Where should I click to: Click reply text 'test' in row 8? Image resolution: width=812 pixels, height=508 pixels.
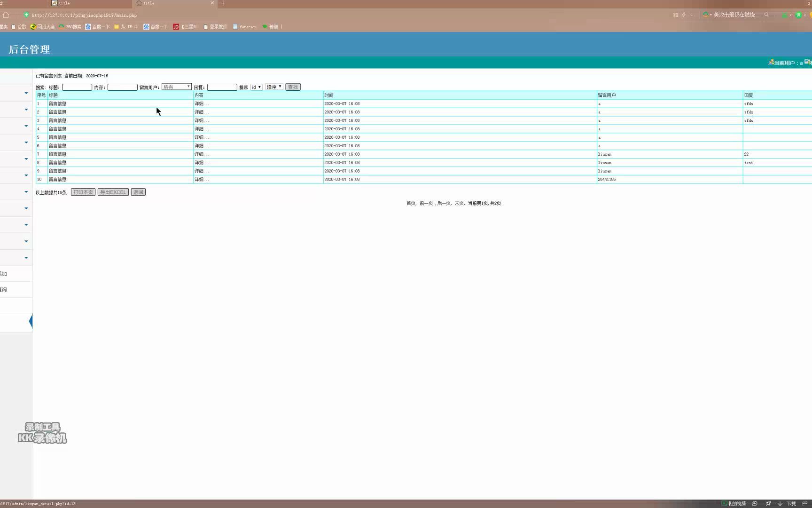(749, 163)
